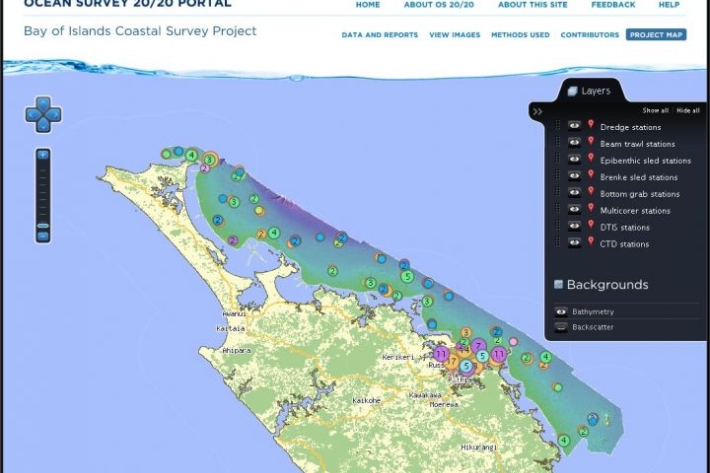The width and height of the screenshot is (710, 473).
Task: Collapse the Layers panel with double chevron
Action: click(537, 112)
